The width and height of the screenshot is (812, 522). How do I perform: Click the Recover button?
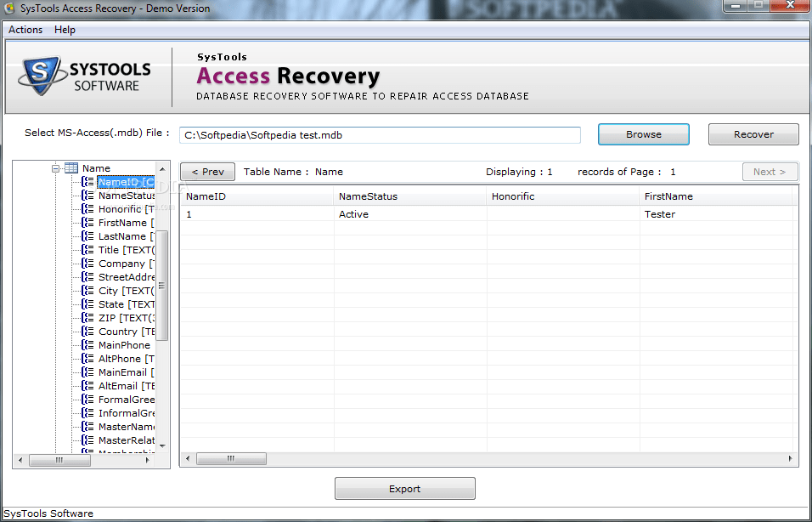753,134
